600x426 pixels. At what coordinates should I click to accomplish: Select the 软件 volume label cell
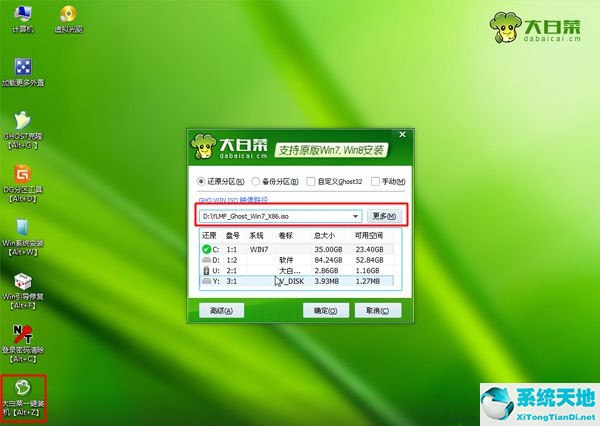[286, 260]
